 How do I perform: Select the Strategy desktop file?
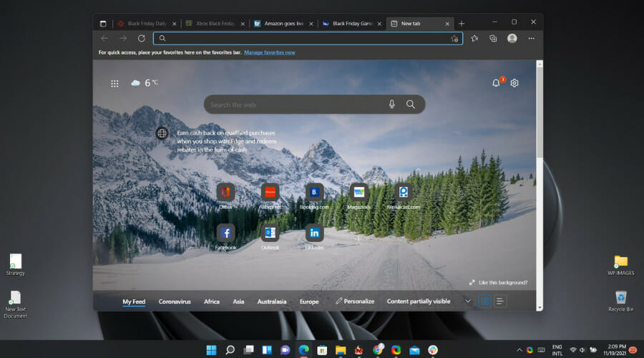point(16,265)
